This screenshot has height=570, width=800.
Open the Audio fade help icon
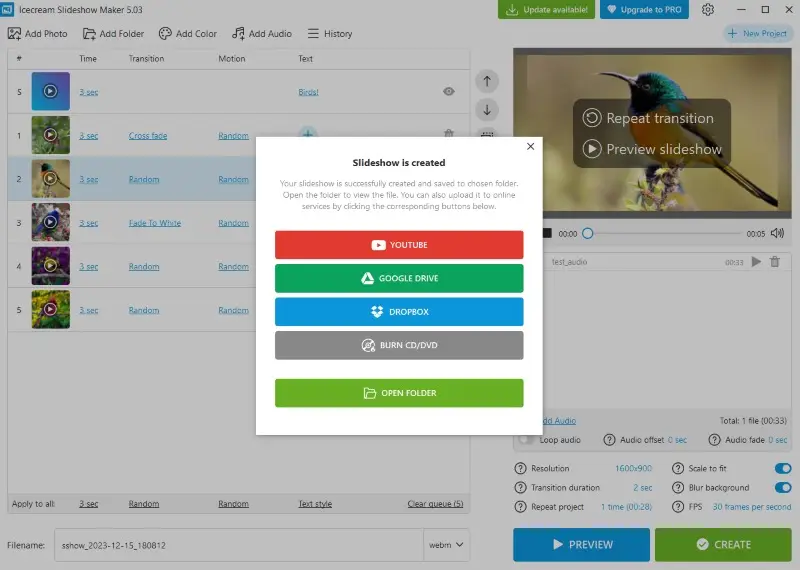point(714,440)
